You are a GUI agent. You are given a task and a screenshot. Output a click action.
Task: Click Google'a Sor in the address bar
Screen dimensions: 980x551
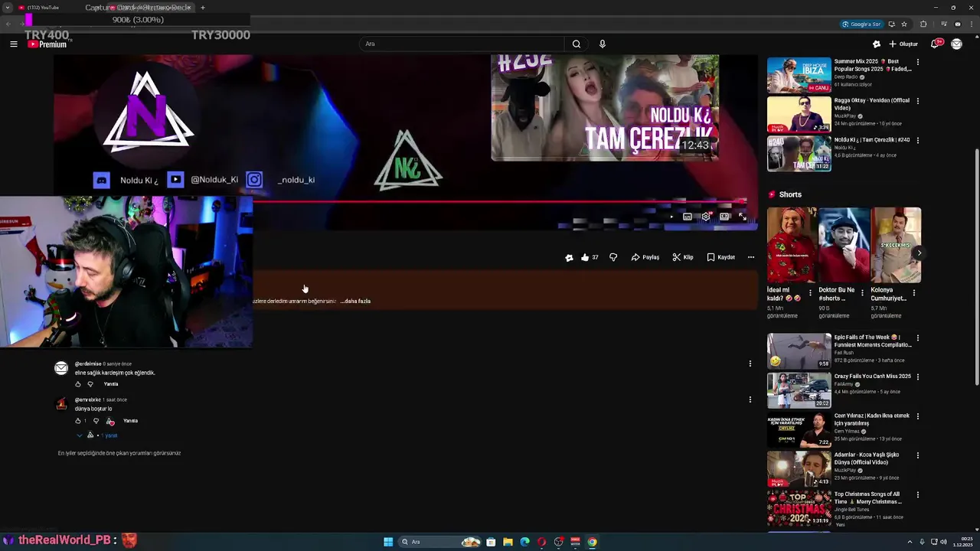[861, 24]
